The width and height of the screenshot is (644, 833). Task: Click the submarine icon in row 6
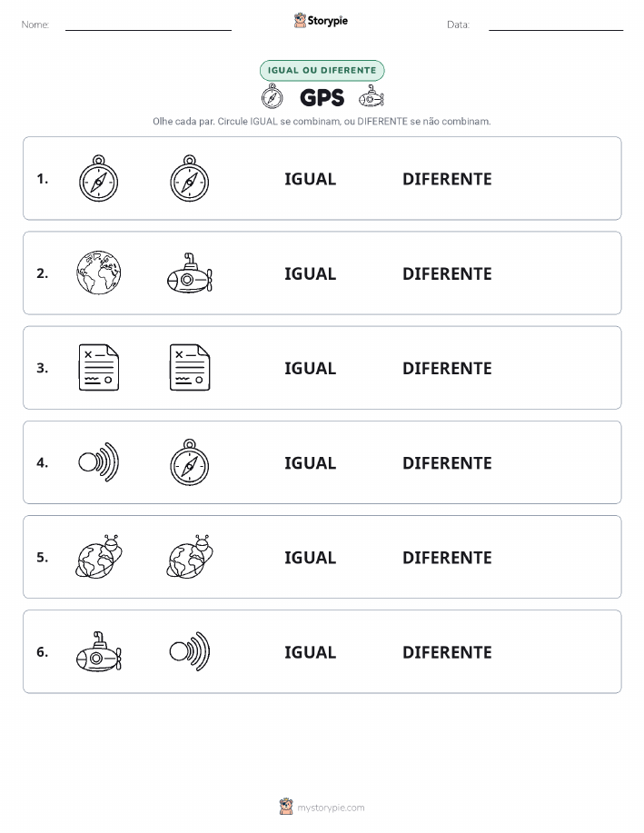point(99,651)
